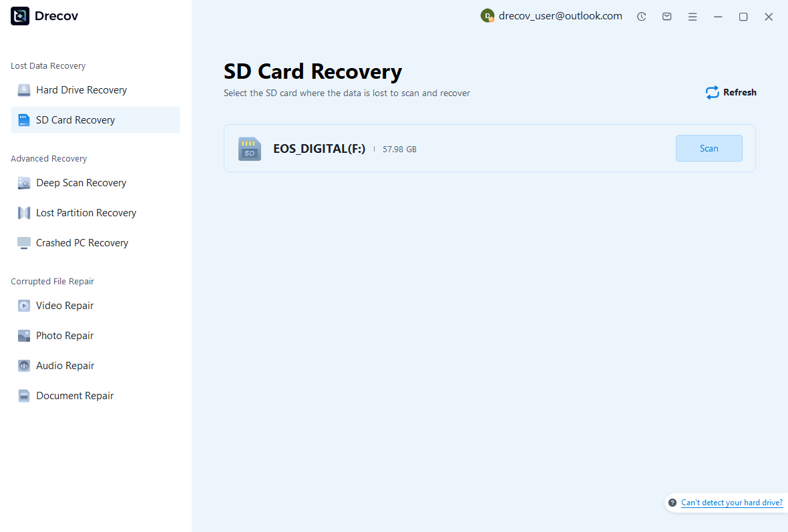Click the Audio Repair icon
Screen dimensions: 788x532
[x=24, y=365]
